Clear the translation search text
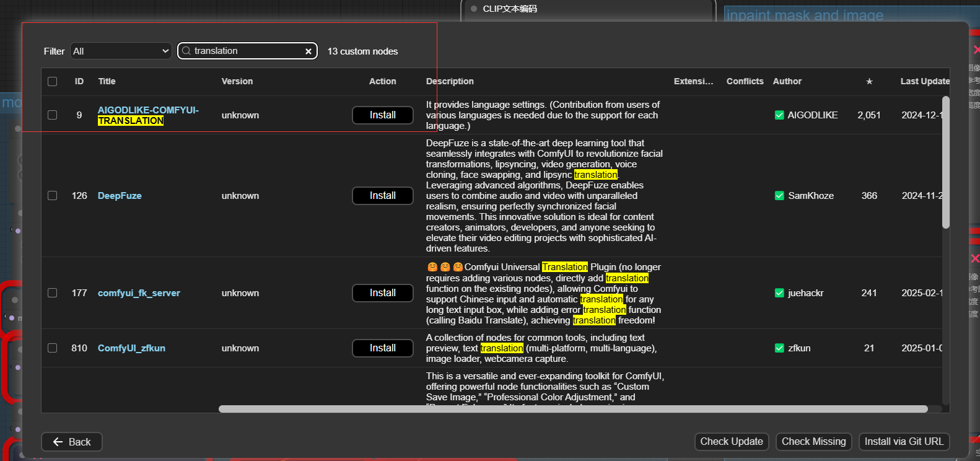The image size is (980, 461). point(308,51)
